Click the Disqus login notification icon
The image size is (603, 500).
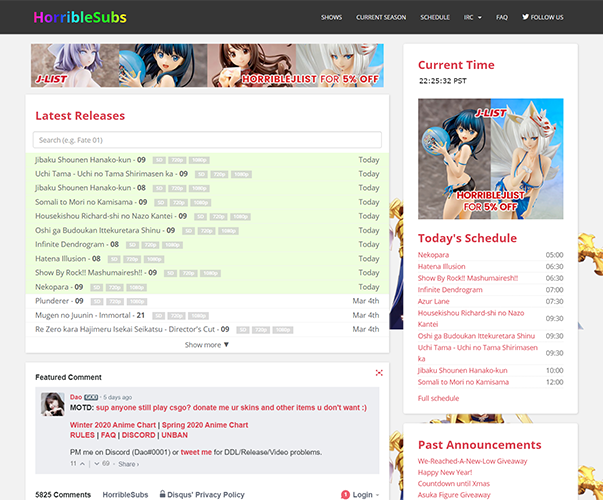coord(345,495)
